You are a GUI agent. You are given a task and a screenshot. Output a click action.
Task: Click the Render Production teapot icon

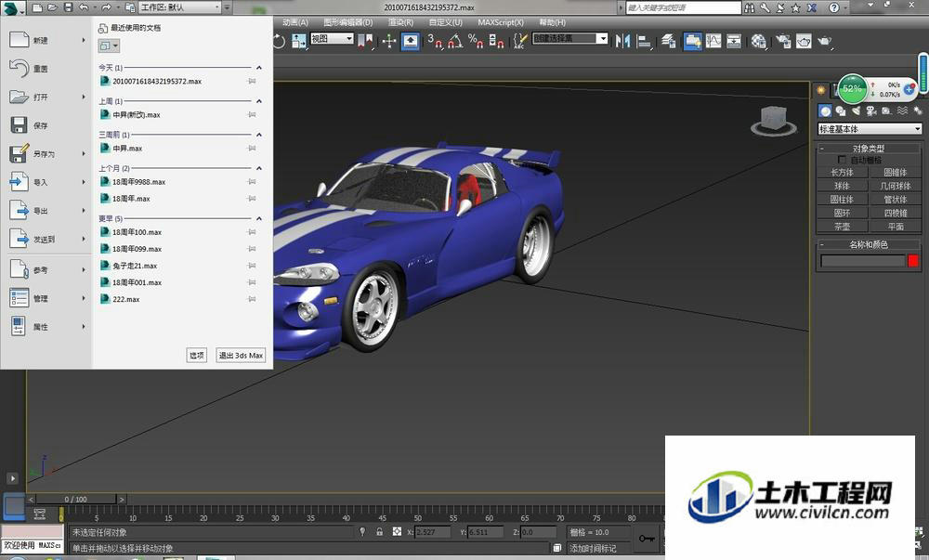click(x=825, y=41)
